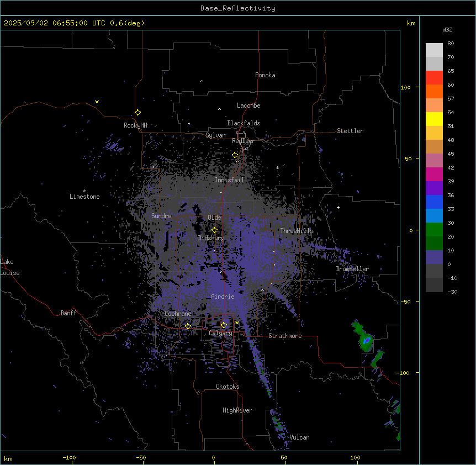476x465 pixels.
Task: Select the slate-blue 0-10 dBZ legend swatch
Action: (x=434, y=257)
